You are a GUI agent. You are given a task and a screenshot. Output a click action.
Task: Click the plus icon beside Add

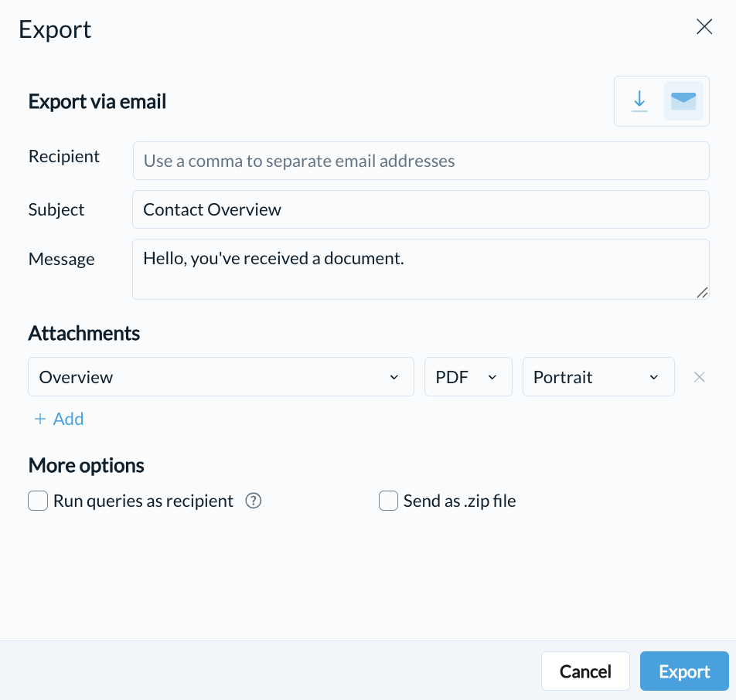pyautogui.click(x=40, y=419)
